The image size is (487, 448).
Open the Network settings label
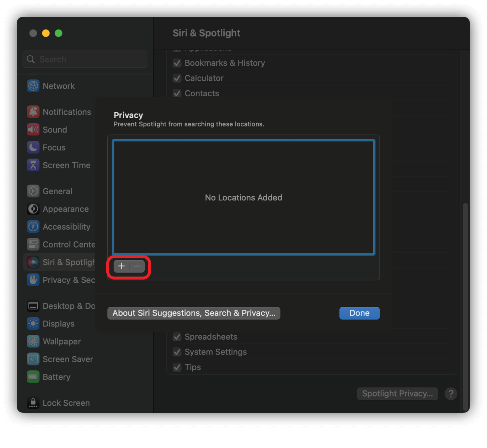tap(59, 86)
